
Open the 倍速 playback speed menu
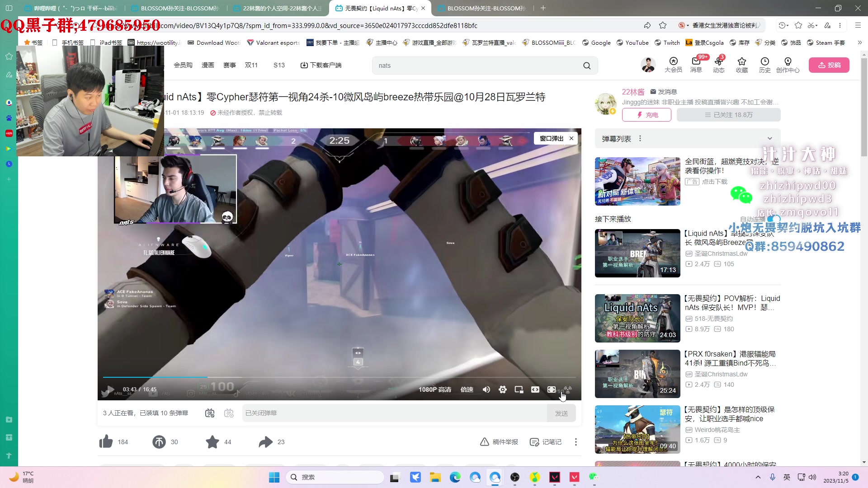tap(467, 389)
